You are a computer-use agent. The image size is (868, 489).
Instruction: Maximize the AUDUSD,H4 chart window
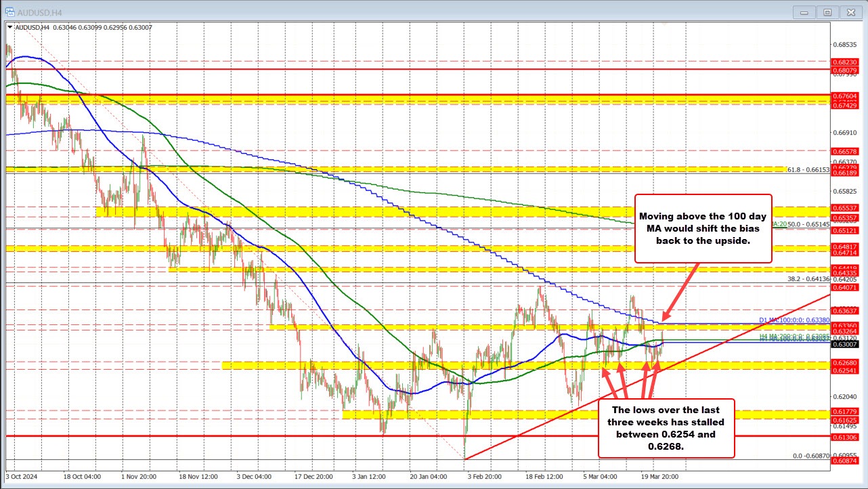pos(827,12)
